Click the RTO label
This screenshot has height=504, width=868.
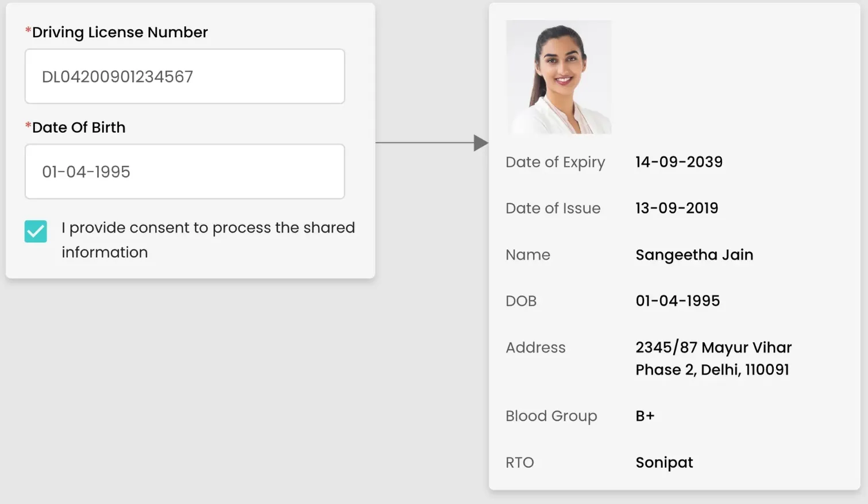519,463
